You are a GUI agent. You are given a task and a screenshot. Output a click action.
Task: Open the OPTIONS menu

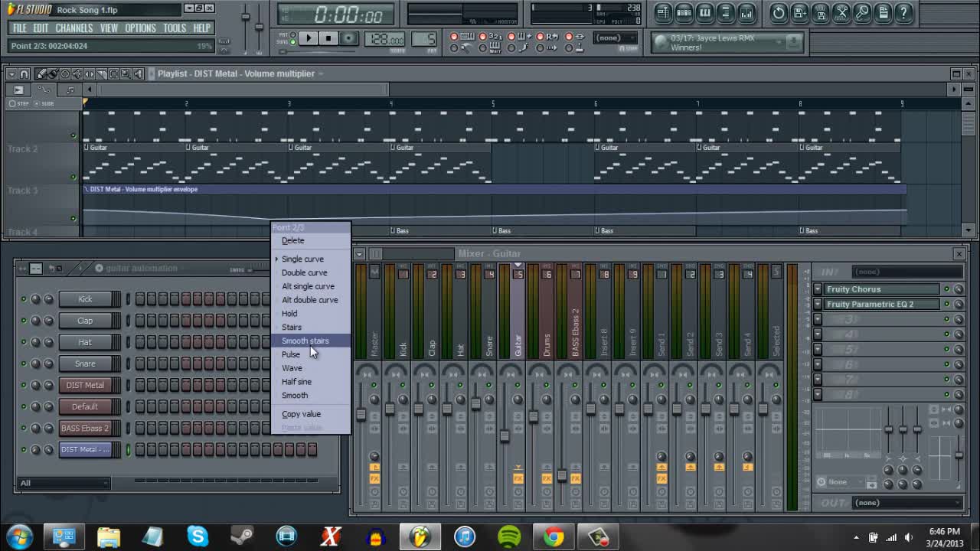tap(140, 28)
